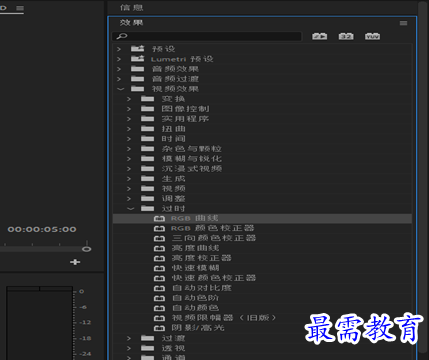The height and width of the screenshot is (360, 429).
Task: Collapse the 过时 subfolder arrow
Action: click(x=130, y=209)
